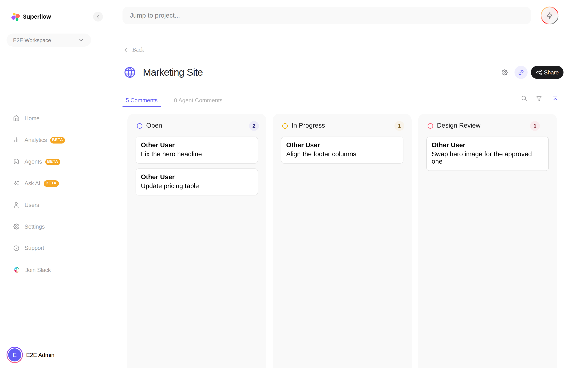This screenshot has height=368, width=588.
Task: Click the Join Slack link
Action: [38, 270]
